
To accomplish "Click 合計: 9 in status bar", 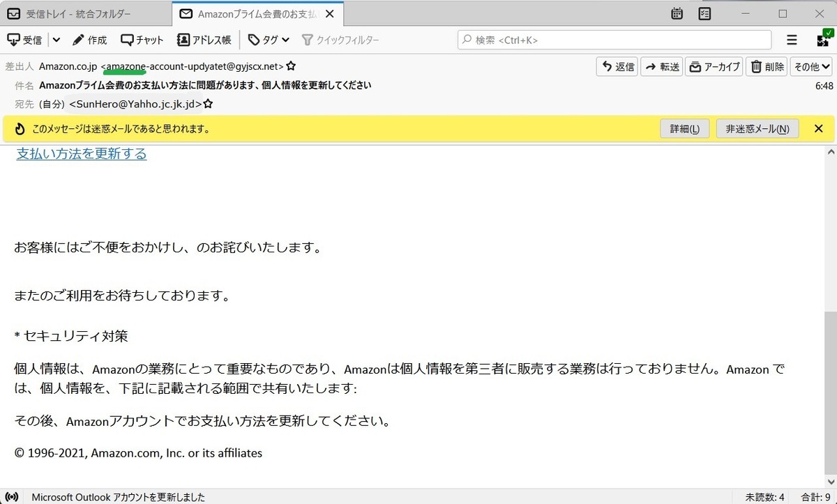I will pos(814,497).
